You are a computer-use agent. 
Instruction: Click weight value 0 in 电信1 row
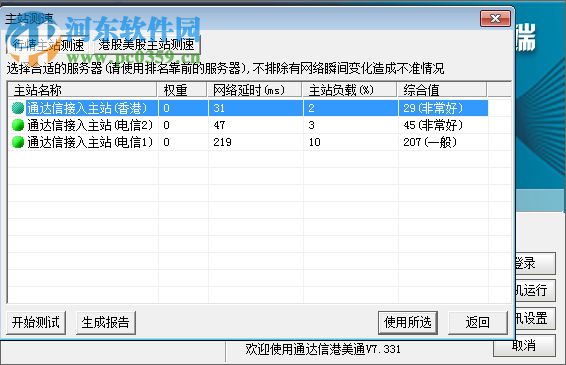[x=166, y=142]
